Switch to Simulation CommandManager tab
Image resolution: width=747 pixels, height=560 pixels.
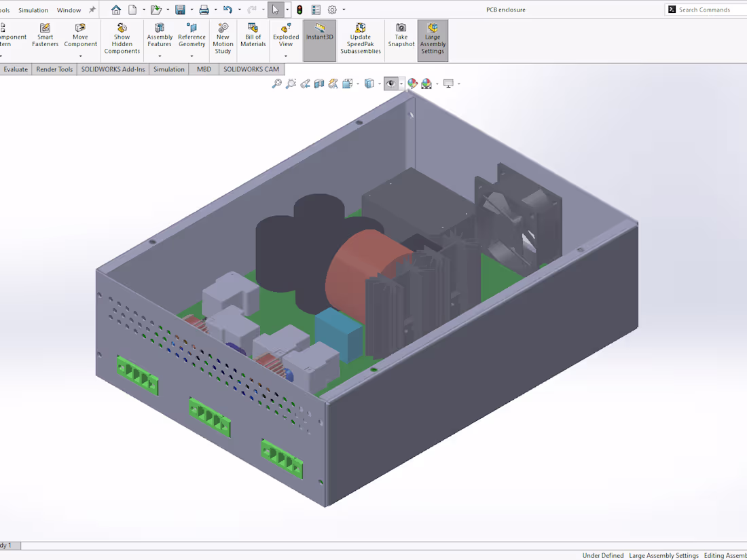coord(168,69)
